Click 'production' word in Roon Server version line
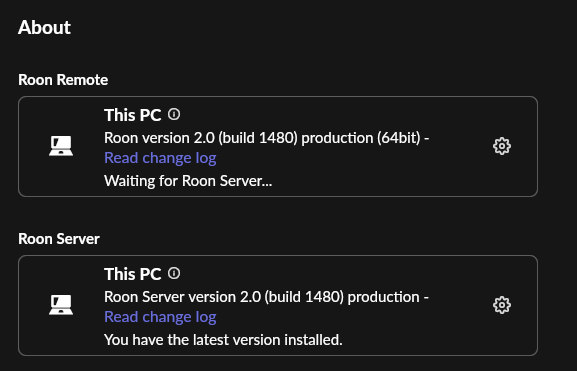This screenshot has width=577, height=371. pyautogui.click(x=383, y=297)
